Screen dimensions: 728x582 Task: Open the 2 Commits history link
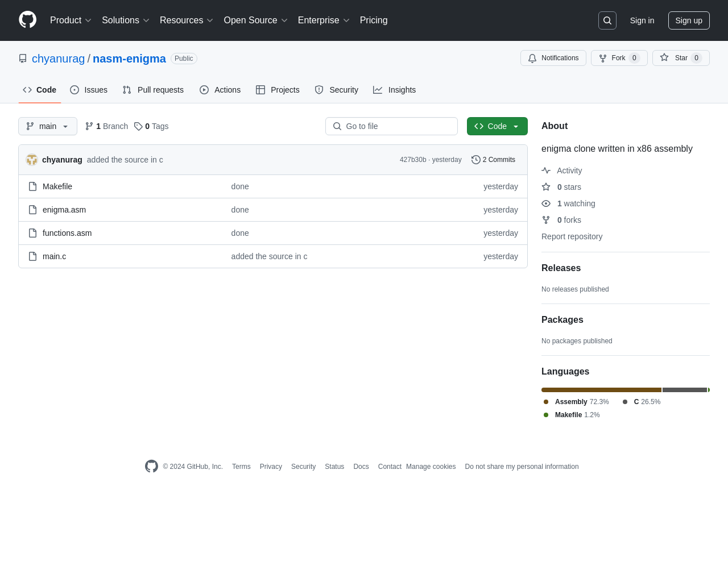pyautogui.click(x=493, y=160)
